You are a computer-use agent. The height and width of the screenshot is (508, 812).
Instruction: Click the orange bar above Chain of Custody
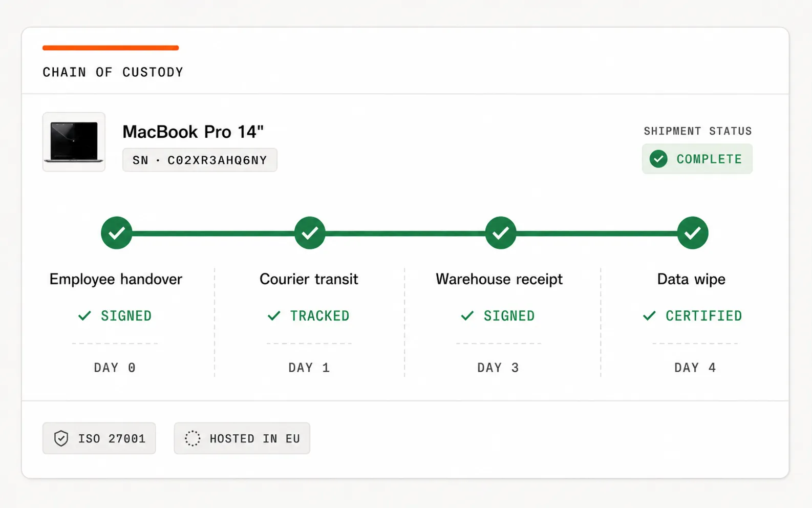[x=111, y=48]
